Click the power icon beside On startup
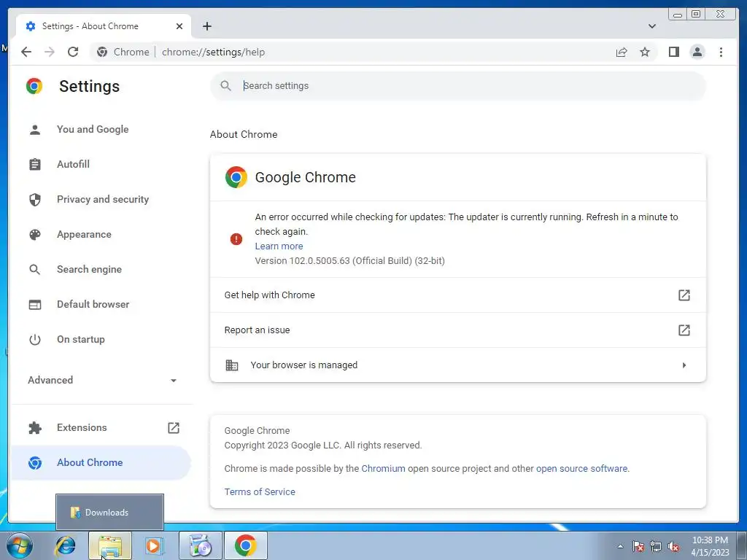The height and width of the screenshot is (560, 747). 35,340
